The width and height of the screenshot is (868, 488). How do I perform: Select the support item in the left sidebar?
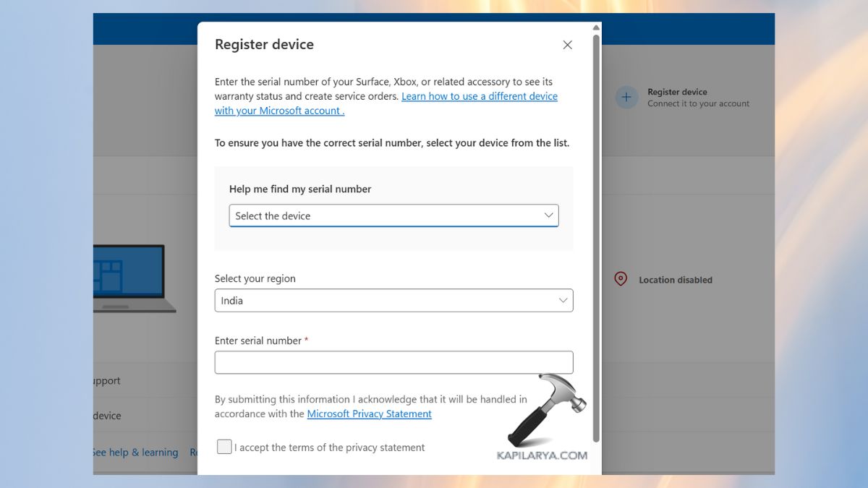coord(106,380)
